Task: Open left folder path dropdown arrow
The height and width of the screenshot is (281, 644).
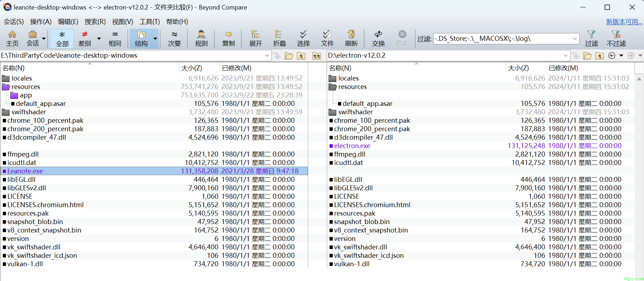Action: (267, 56)
